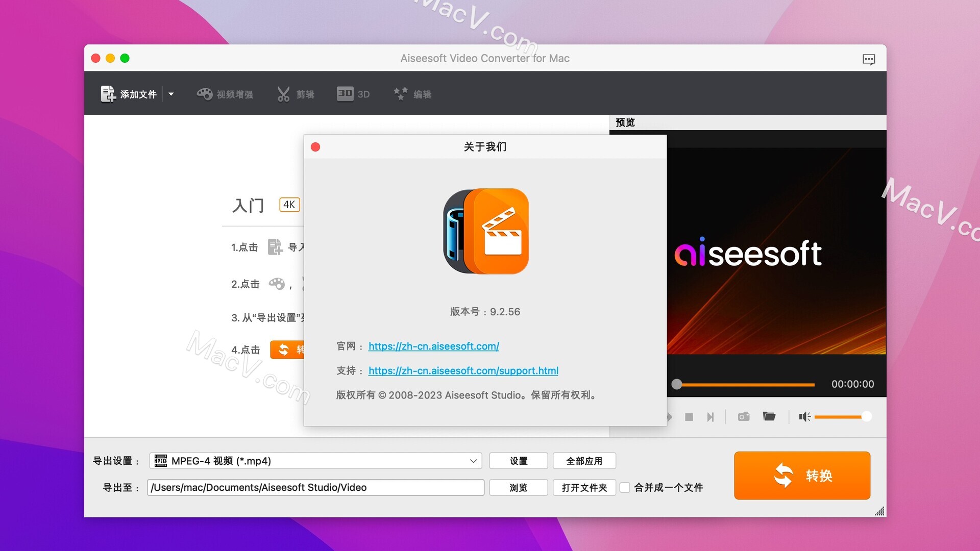
Task: Click the 导出设置 label
Action: (116, 461)
